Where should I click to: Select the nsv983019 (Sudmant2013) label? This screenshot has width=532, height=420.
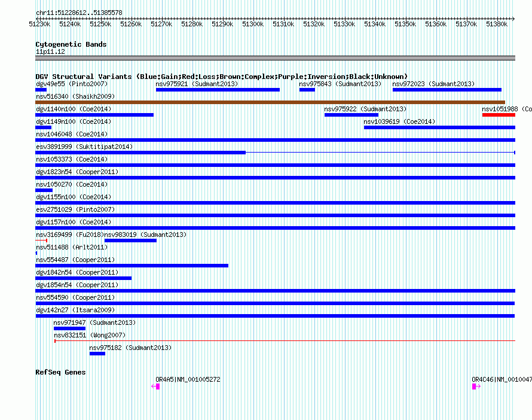point(146,235)
